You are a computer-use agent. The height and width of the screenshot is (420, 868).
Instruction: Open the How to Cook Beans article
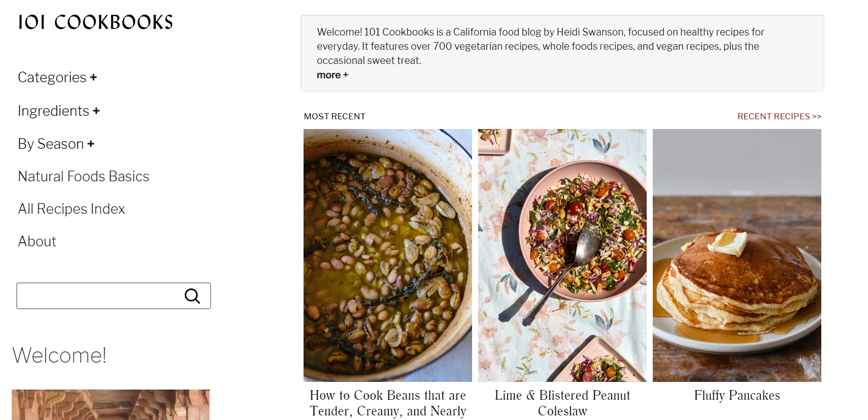388,403
